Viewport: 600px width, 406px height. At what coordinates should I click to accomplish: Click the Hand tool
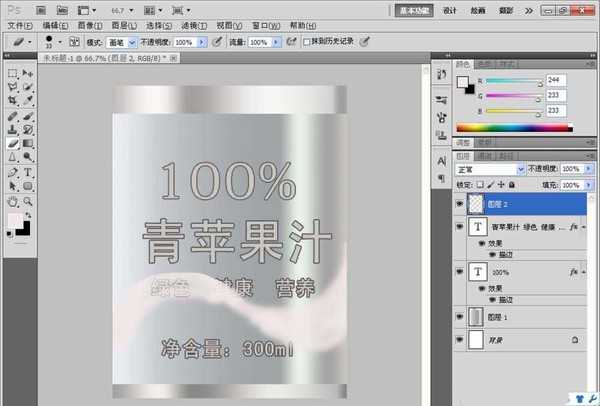pos(13,199)
